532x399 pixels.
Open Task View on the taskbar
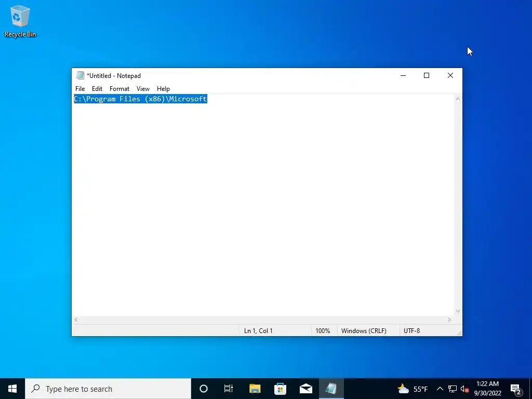pos(229,389)
